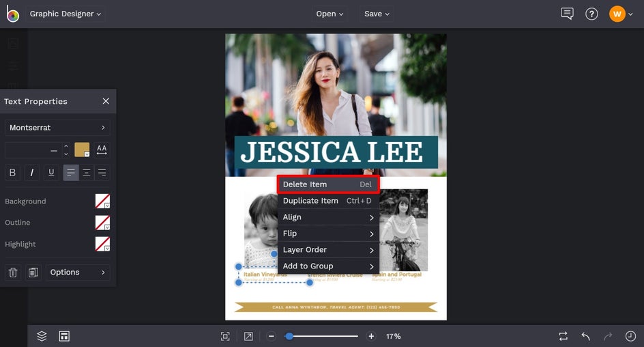Click the template layout icon in bottom bar
The height and width of the screenshot is (347, 644).
pos(64,336)
